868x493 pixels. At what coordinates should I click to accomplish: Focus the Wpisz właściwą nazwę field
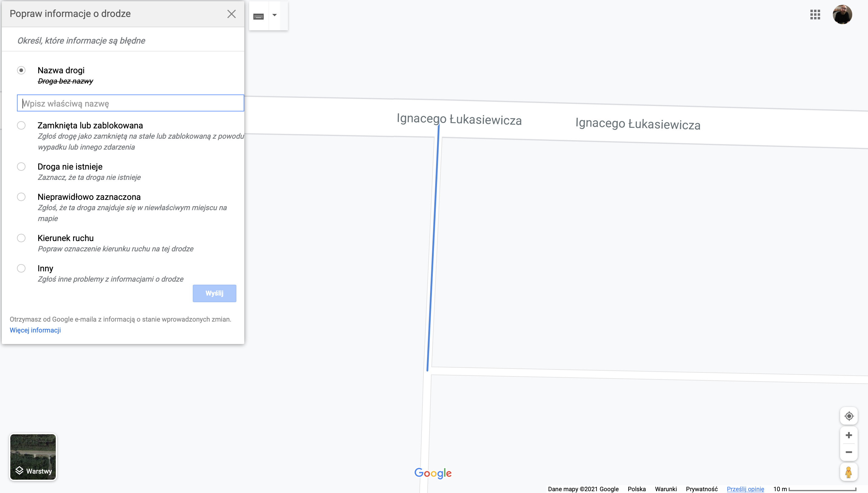(x=130, y=103)
